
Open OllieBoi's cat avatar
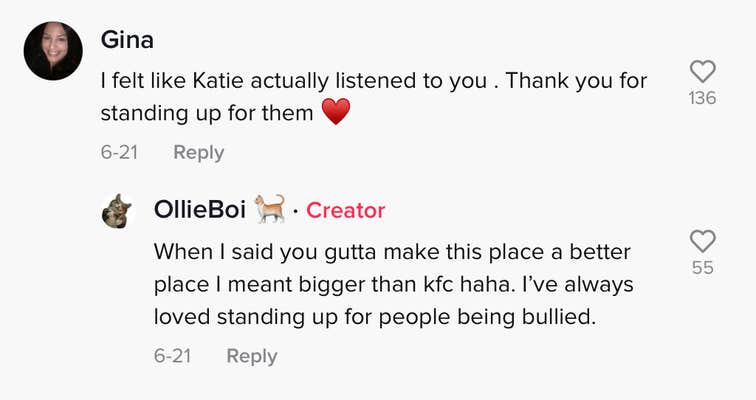coord(119,210)
